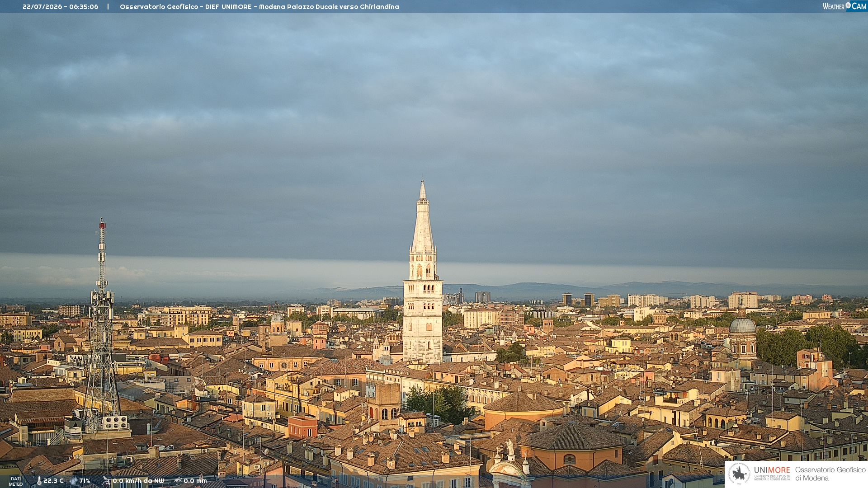
Task: Click the wind anemometer icon
Action: pyautogui.click(x=106, y=481)
